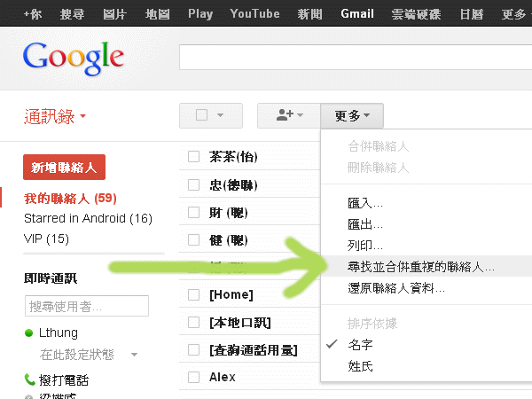This screenshot has width=532, height=399.
Task: Click the Google search input box
Action: tap(356, 57)
